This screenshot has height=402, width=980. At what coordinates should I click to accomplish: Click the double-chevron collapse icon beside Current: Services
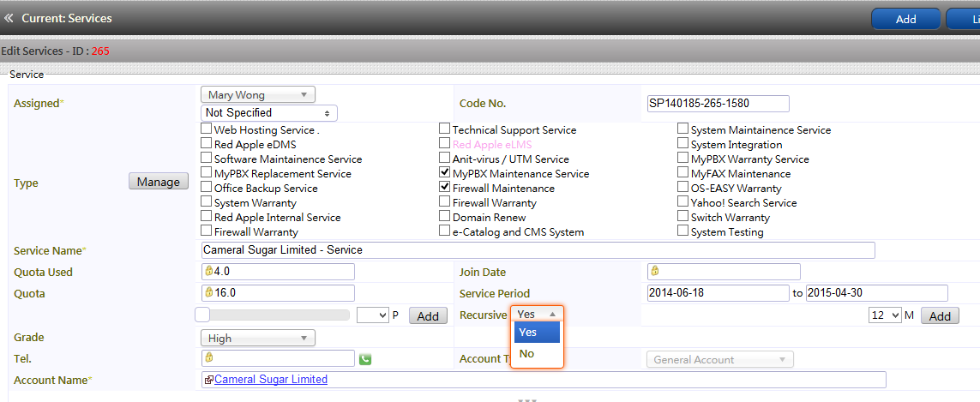click(8, 18)
